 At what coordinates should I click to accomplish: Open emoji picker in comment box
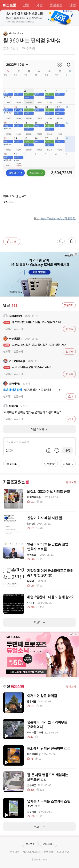coord(57,450)
